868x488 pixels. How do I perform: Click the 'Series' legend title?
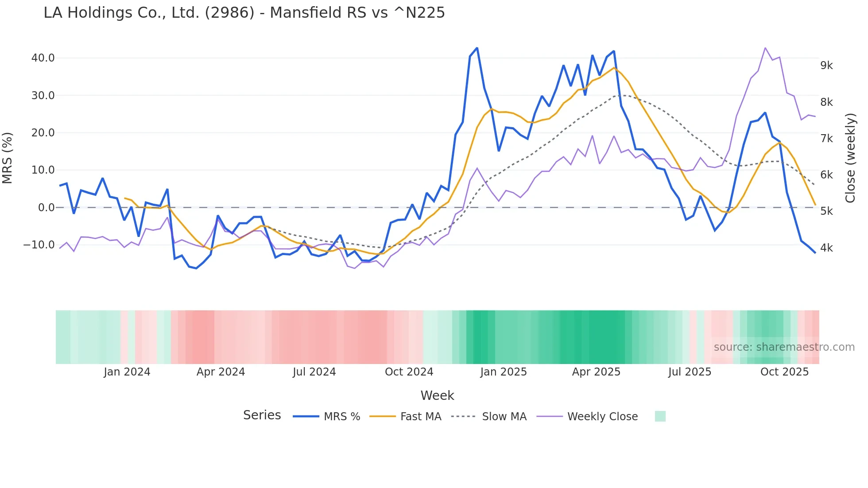(262, 415)
